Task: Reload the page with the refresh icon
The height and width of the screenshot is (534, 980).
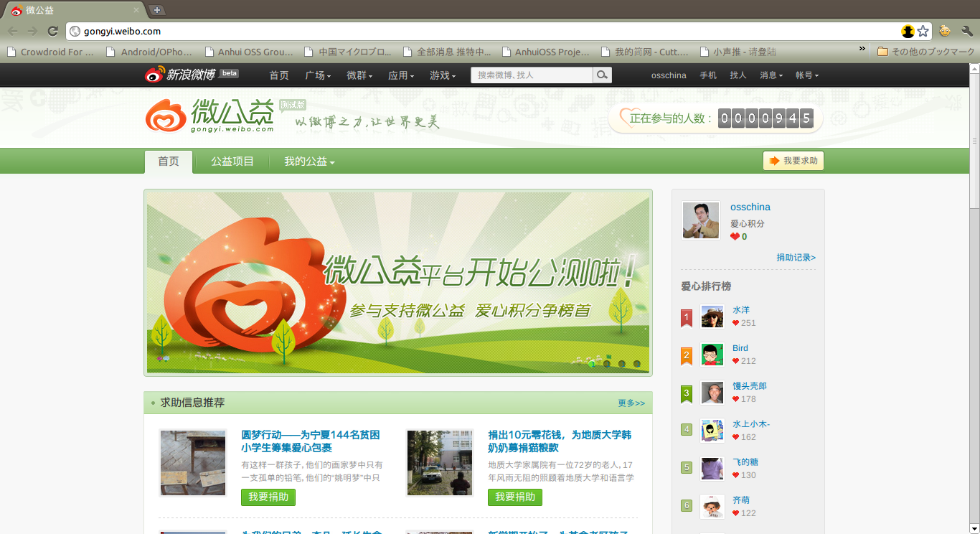Action: pos(52,32)
